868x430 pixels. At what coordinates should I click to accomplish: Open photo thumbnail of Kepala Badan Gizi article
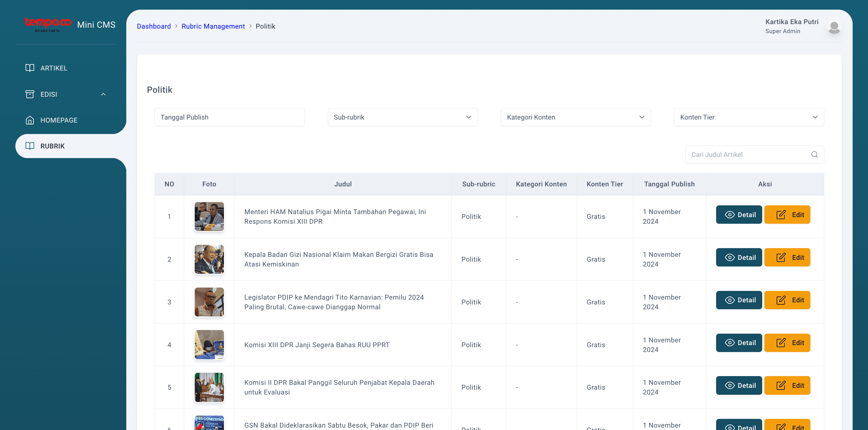[x=209, y=259]
